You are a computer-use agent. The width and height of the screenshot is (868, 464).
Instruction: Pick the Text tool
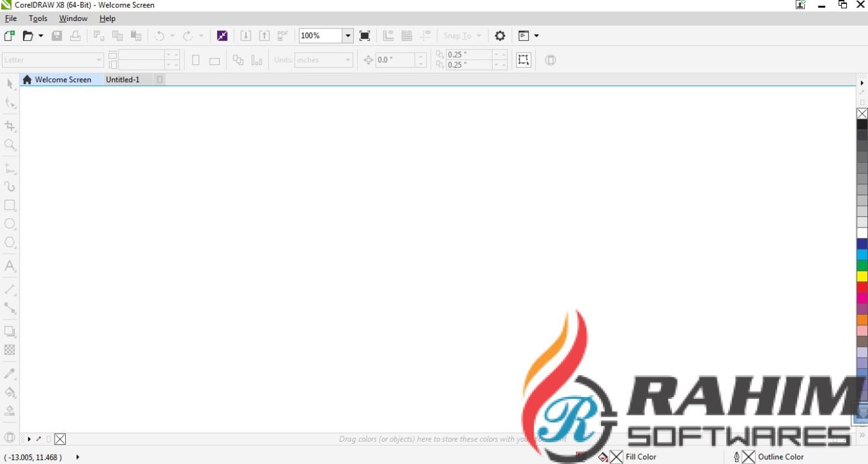[x=10, y=266]
